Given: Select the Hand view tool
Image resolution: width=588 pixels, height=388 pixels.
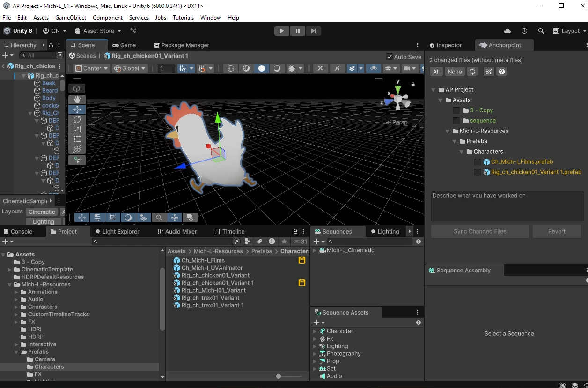Looking at the screenshot, I should click(77, 99).
